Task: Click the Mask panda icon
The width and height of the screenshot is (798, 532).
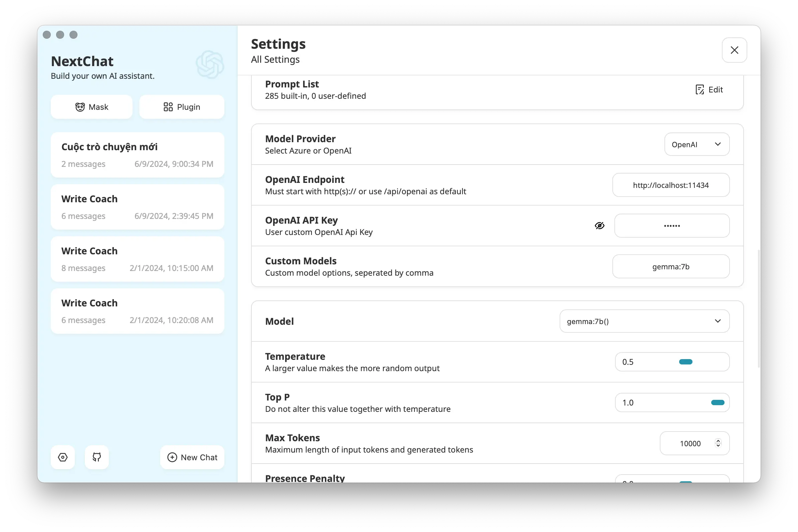Action: click(x=80, y=107)
